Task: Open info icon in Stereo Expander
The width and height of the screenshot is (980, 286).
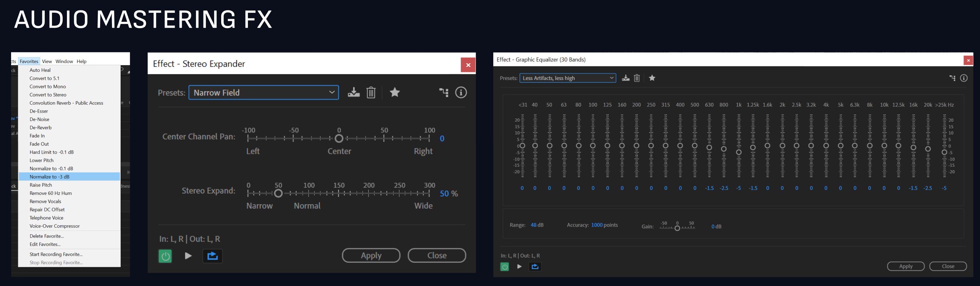Action: (x=461, y=93)
